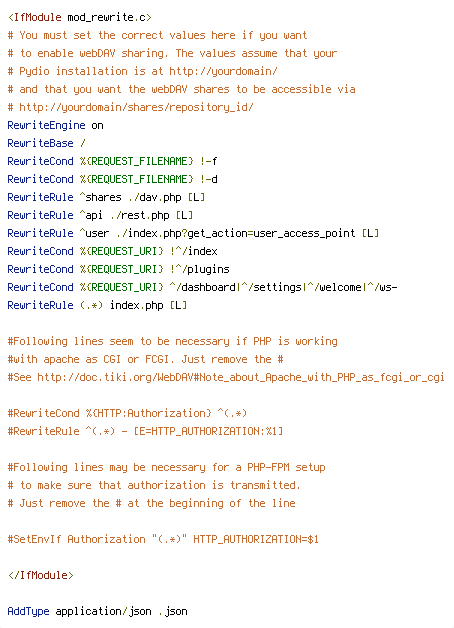This screenshot has height=628, width=454.
Task: Click the yourdomain/shares/repository_id URL
Action: click(136, 107)
